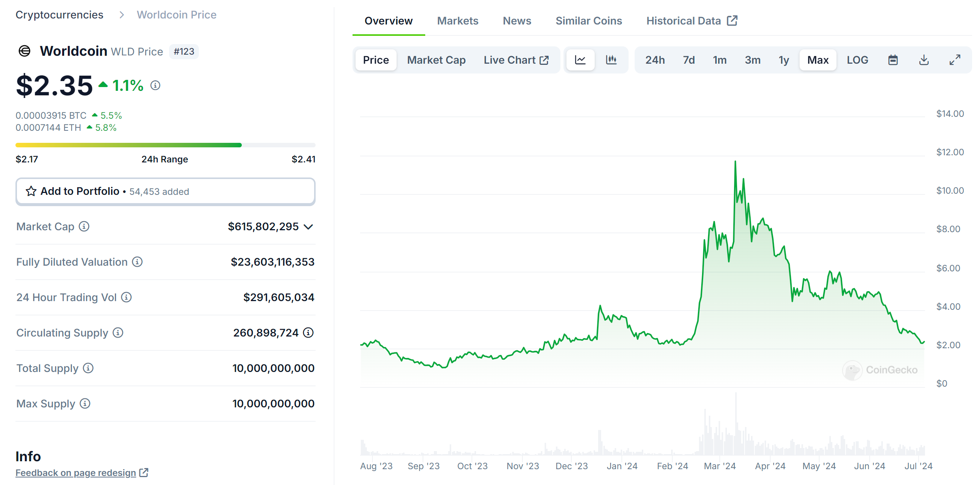
Task: Go to Cryptocurrencies breadcrumb link
Action: tap(60, 15)
